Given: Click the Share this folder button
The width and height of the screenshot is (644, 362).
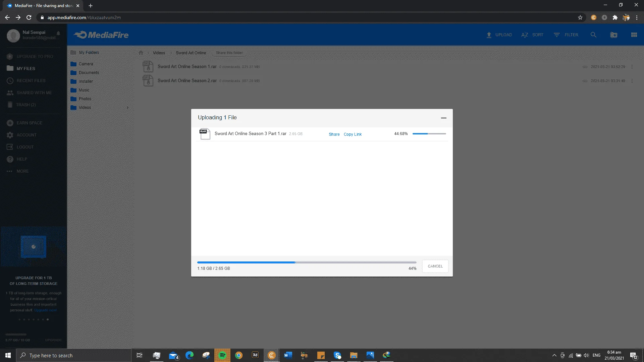Looking at the screenshot, I should [229, 53].
